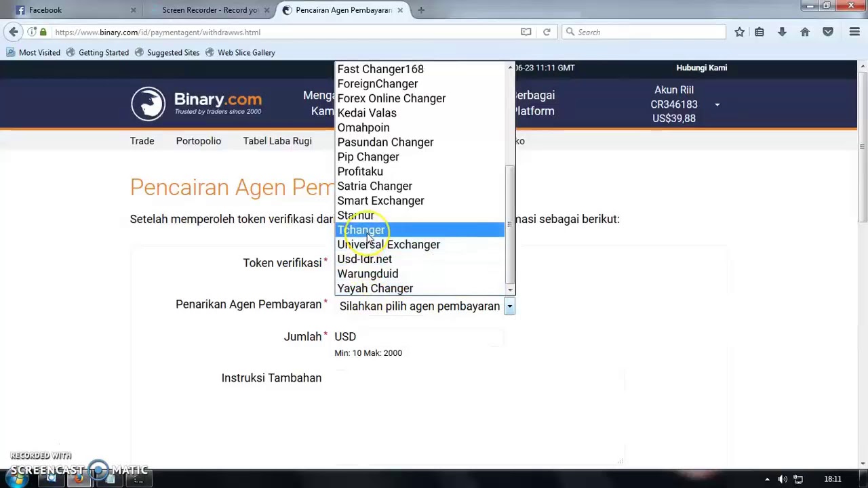Screen dimensions: 868x488
Task: Open the downloads arrow icon
Action: coord(782,32)
